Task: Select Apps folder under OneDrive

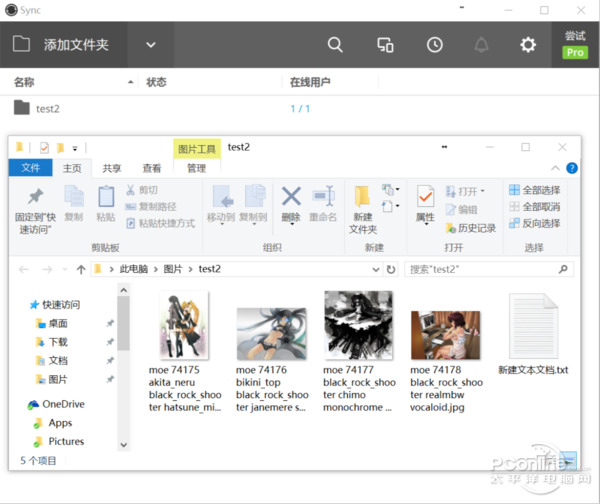Action: (53, 423)
